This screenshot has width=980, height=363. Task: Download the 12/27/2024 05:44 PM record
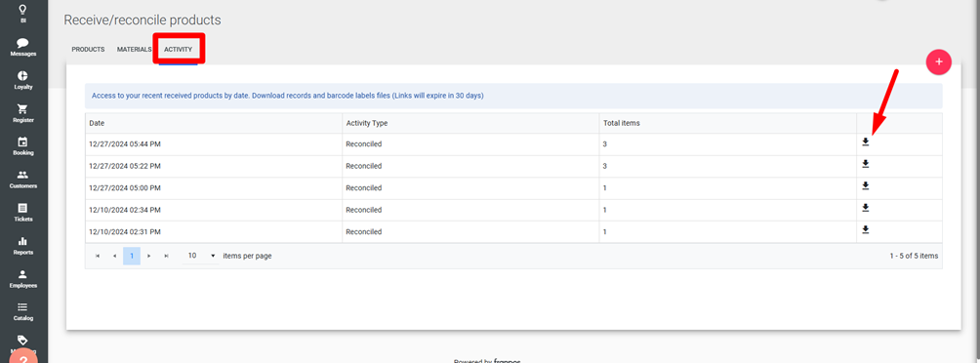(x=866, y=141)
